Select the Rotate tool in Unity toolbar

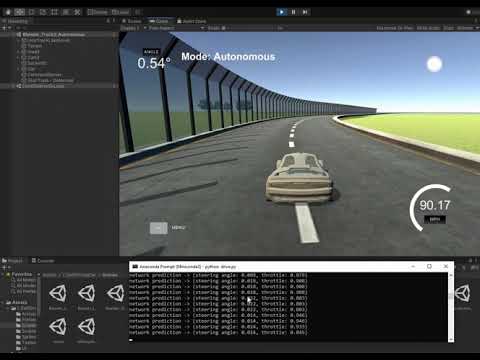31,12
